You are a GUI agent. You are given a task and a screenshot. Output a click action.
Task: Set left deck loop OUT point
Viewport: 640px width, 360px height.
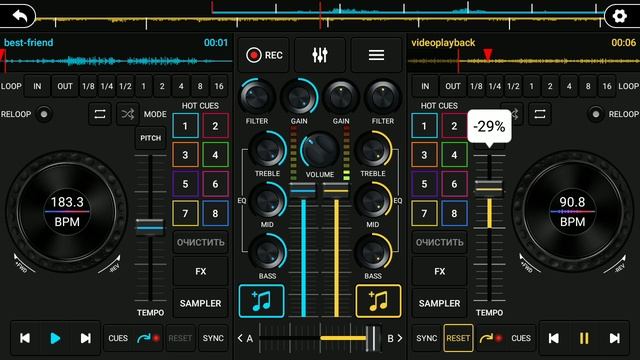click(x=64, y=86)
